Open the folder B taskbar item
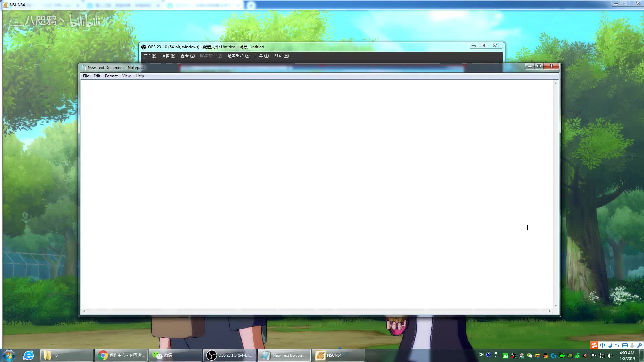This screenshot has width=644, height=362. click(x=66, y=355)
